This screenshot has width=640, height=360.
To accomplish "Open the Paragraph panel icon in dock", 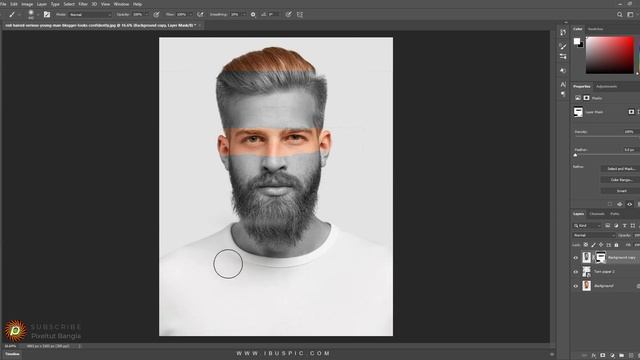I will (563, 94).
